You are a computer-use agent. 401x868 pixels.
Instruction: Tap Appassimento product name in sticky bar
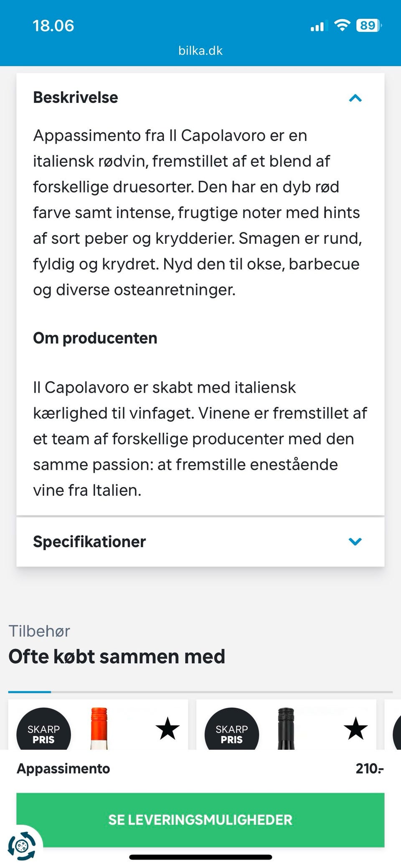(63, 769)
